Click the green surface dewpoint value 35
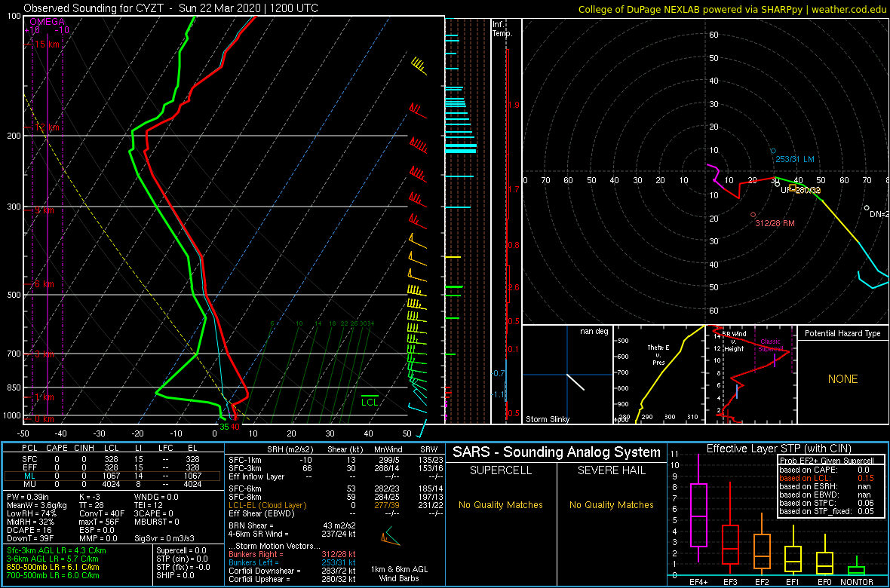This screenshot has height=588, width=890. (x=224, y=427)
